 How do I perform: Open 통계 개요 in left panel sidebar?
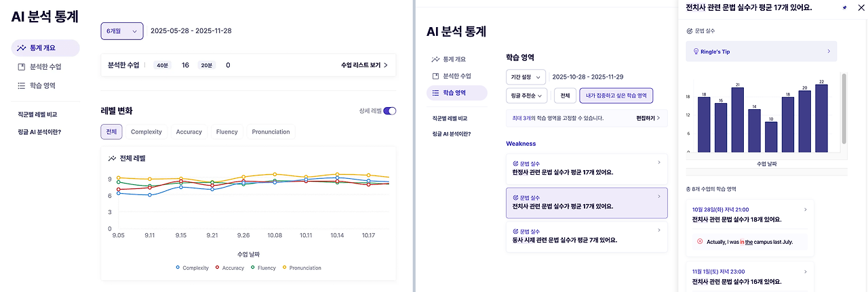[45, 48]
